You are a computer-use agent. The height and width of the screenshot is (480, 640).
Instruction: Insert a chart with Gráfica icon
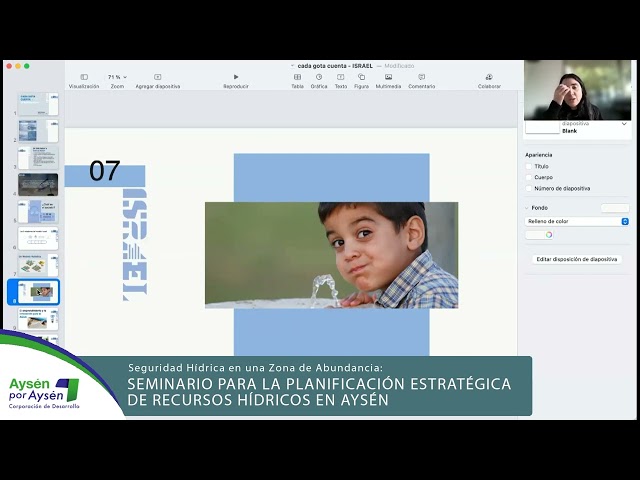(319, 77)
